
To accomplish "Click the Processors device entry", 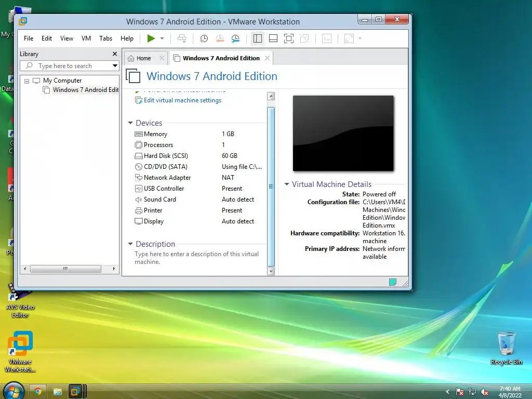I will pos(158,145).
